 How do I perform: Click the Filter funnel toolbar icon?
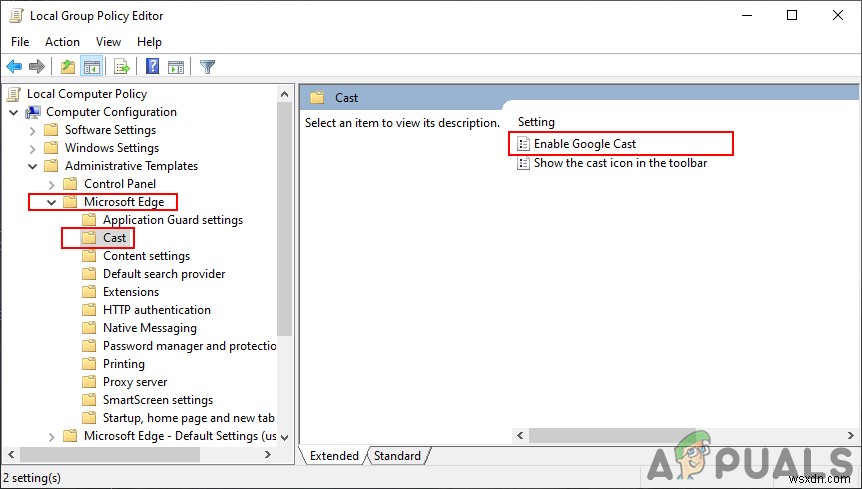click(207, 67)
